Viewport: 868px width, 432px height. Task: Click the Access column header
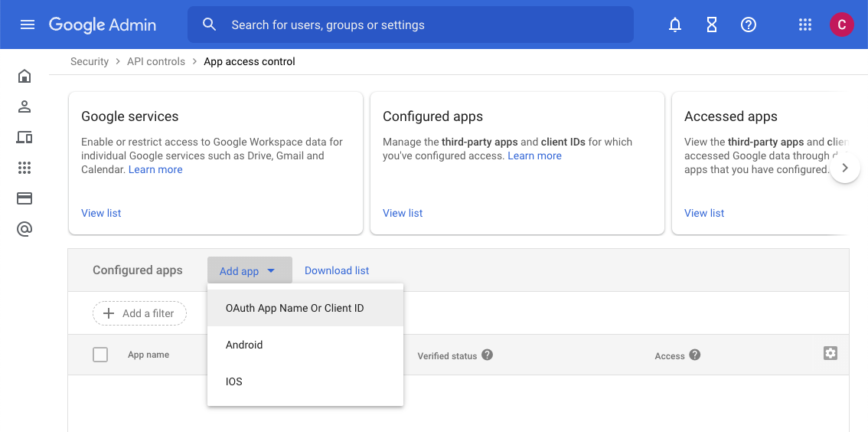[670, 356]
